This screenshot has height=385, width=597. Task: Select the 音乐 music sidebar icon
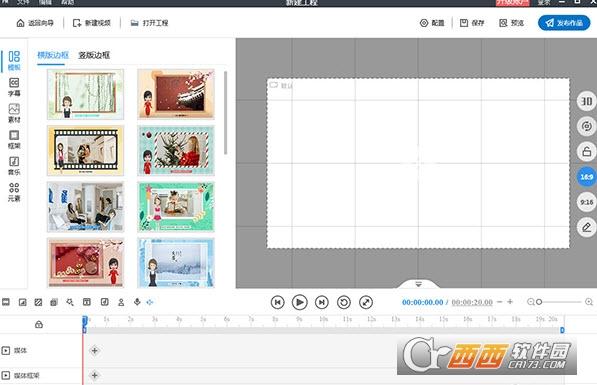(14, 166)
